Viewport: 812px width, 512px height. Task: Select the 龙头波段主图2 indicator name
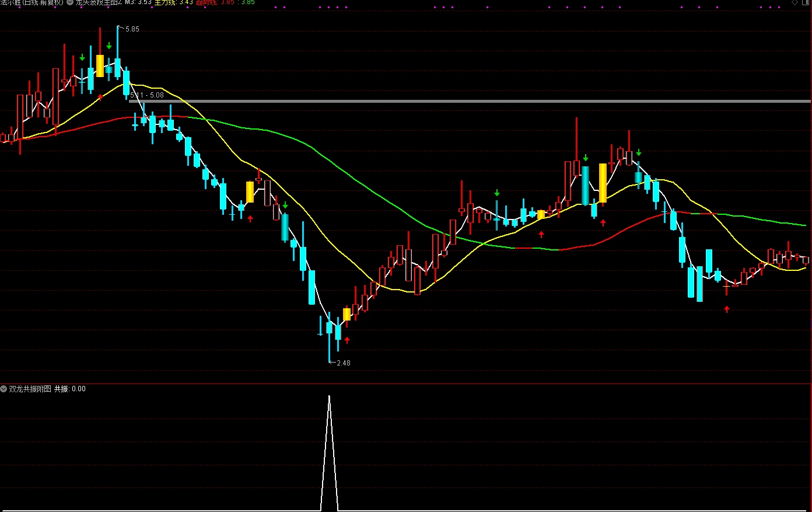99,2
